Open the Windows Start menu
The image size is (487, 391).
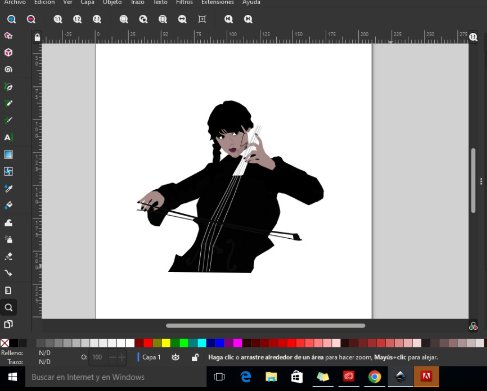click(12, 377)
